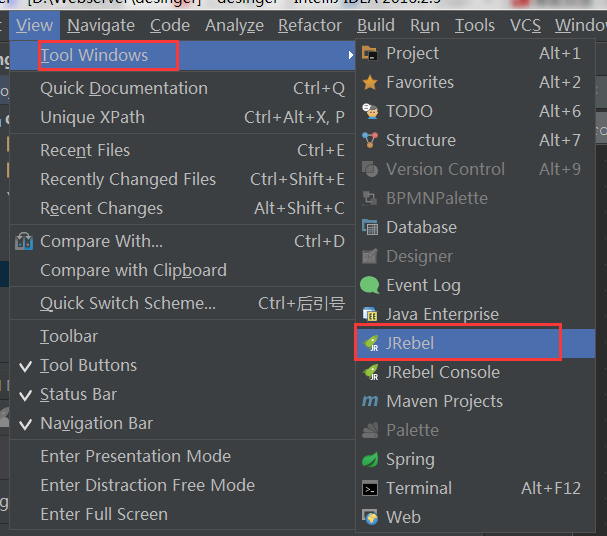Toggle the Tool Buttons checkmark
607x536 pixels.
(26, 366)
